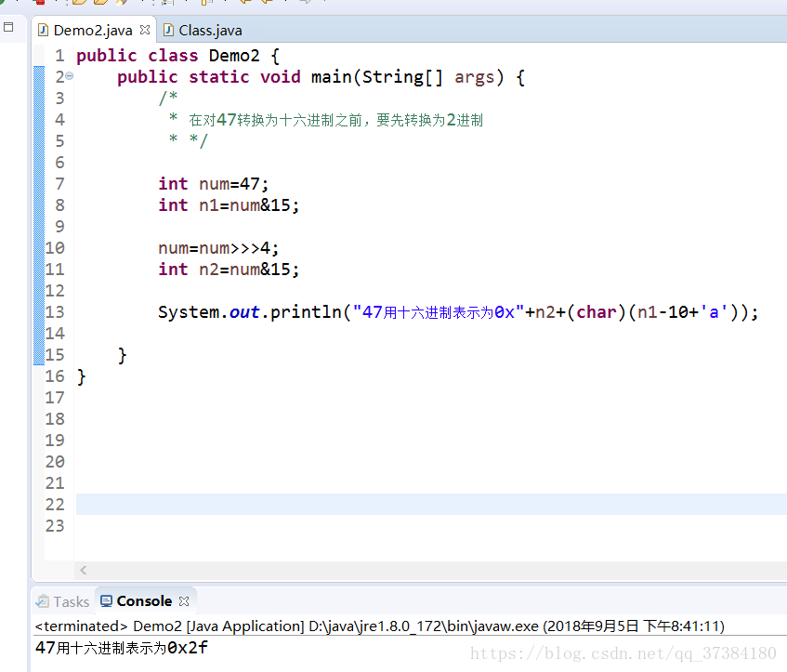
Task: Click the comment closing '* */' on line 5
Action: tap(189, 140)
